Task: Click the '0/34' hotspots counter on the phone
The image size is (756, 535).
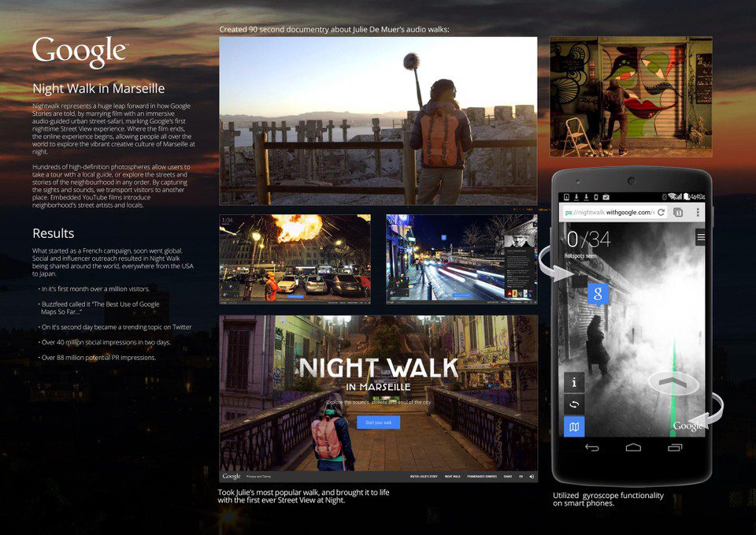Action: click(588, 240)
